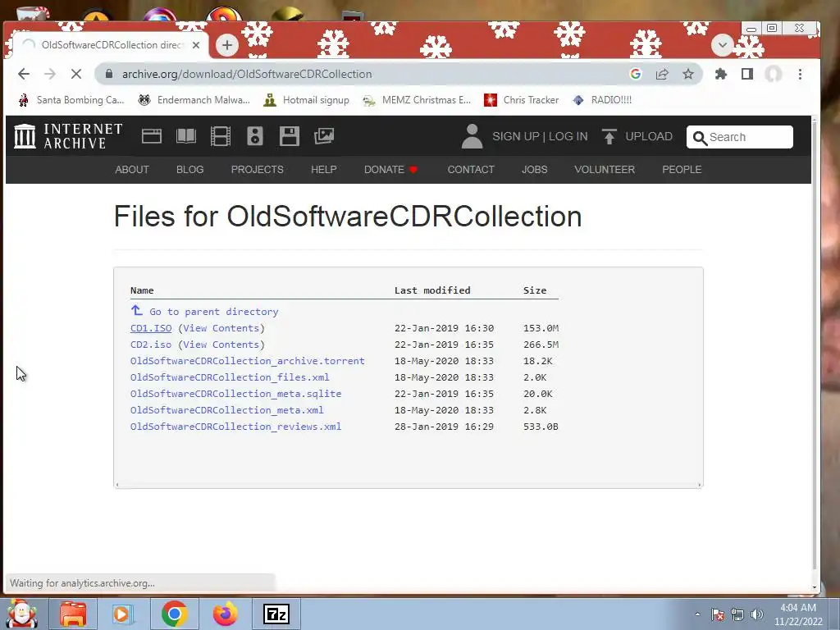Viewport: 840px width, 630px height.
Task: Open the Web archive icon
Action: coord(152,136)
